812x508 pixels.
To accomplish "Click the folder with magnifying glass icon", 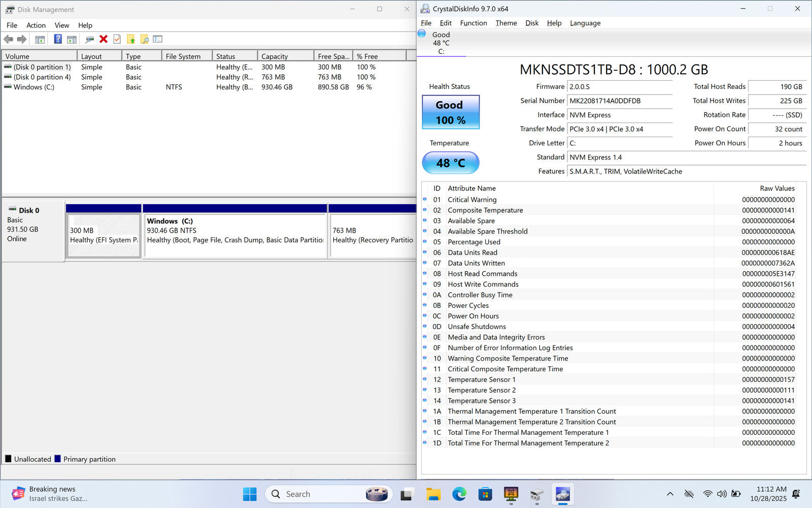I will (145, 39).
